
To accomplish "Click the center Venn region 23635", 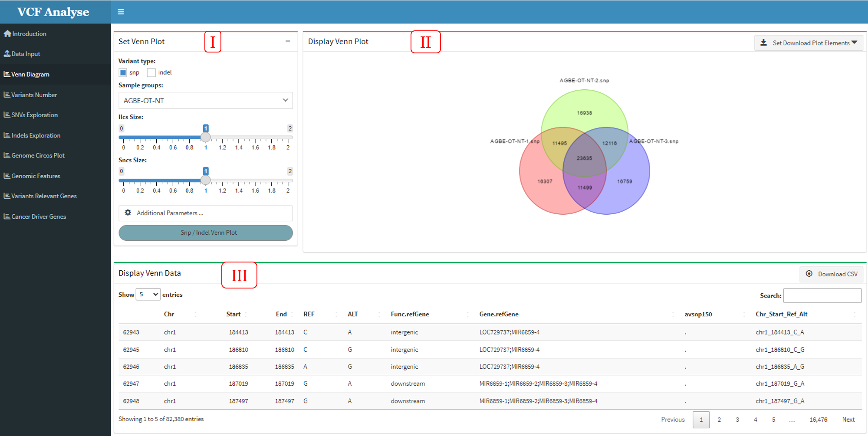I will (584, 158).
